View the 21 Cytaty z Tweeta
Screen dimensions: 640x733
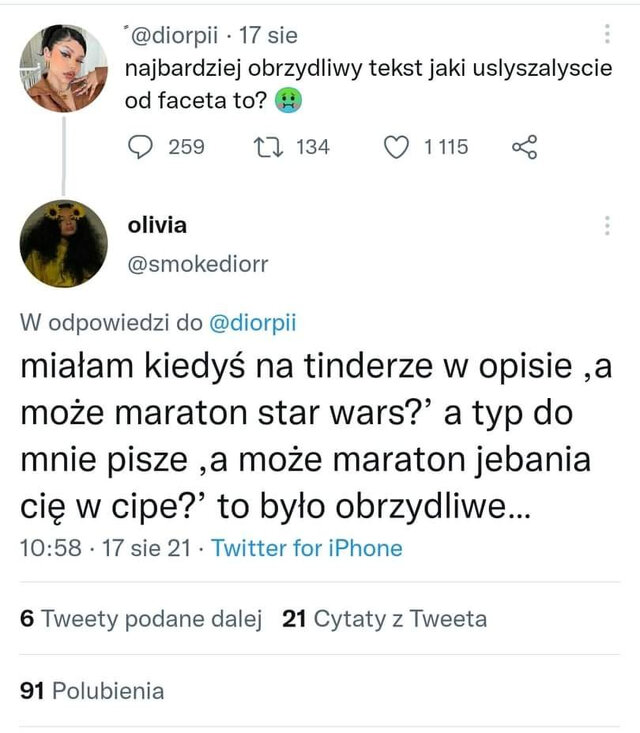pyautogui.click(x=385, y=619)
